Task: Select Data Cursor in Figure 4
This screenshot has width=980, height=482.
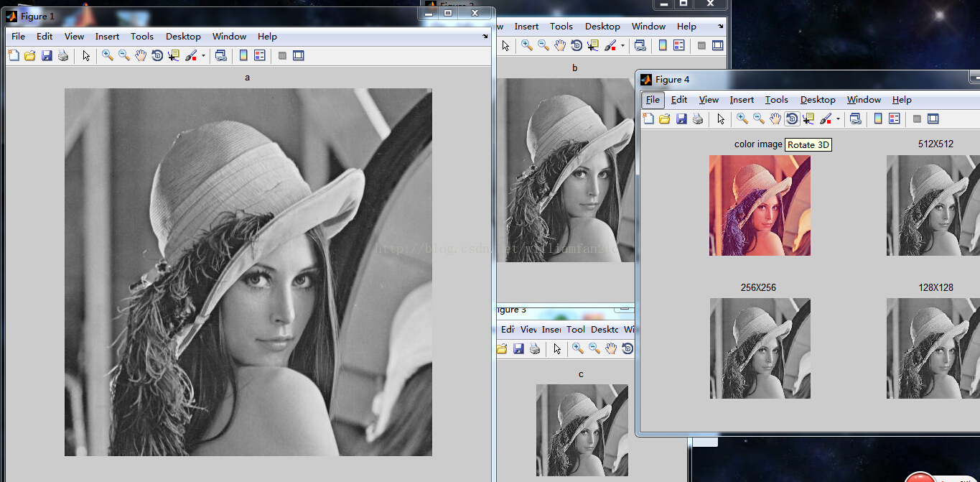Action: tap(808, 119)
